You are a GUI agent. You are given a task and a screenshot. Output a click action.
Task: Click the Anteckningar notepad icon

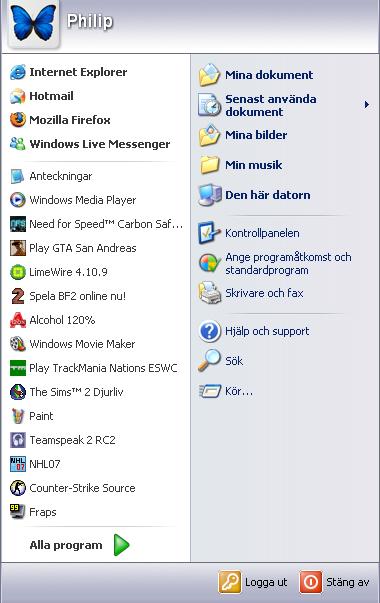tap(18, 176)
